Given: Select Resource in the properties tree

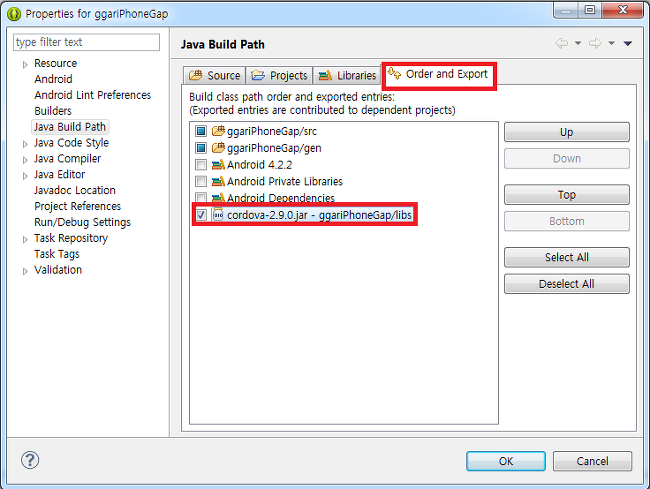Looking at the screenshot, I should coord(55,63).
